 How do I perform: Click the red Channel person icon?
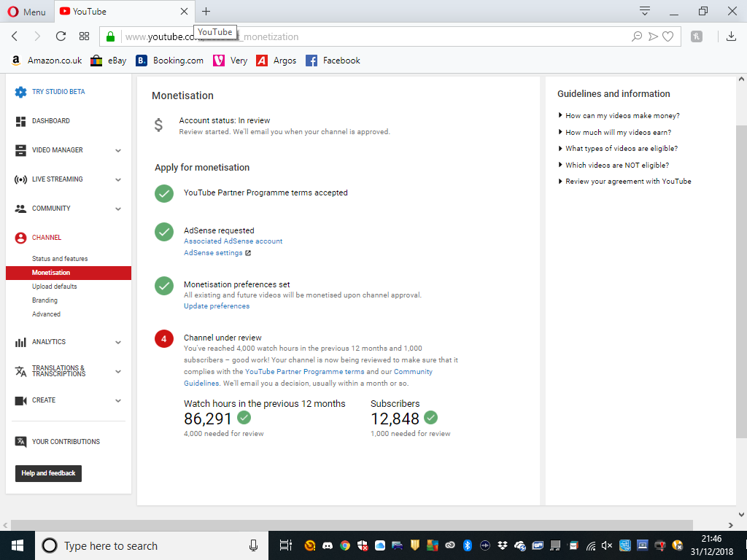point(20,238)
